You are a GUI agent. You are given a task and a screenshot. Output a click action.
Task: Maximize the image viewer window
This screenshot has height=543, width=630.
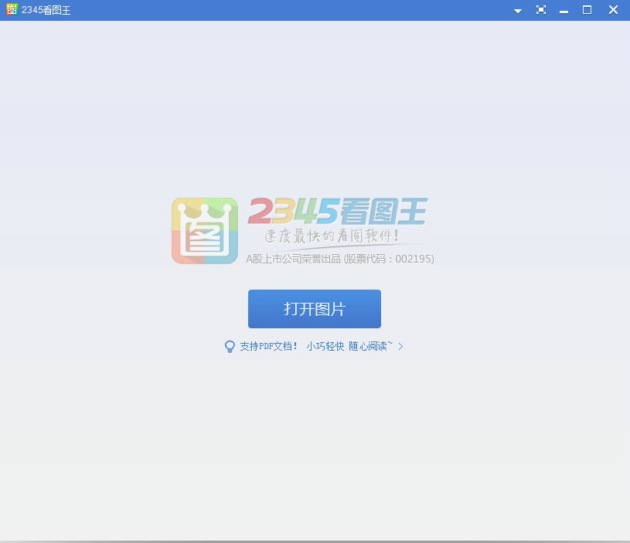tap(588, 10)
